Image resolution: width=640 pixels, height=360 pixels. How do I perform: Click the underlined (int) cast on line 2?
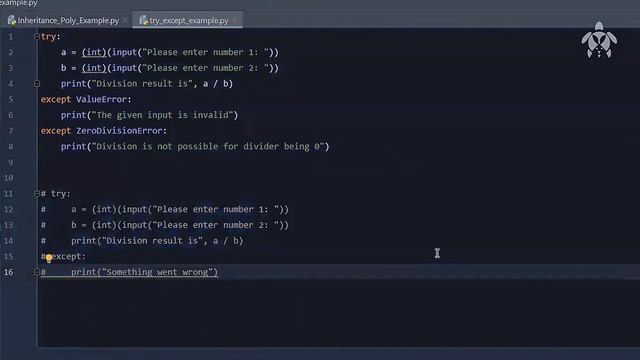click(x=94, y=52)
